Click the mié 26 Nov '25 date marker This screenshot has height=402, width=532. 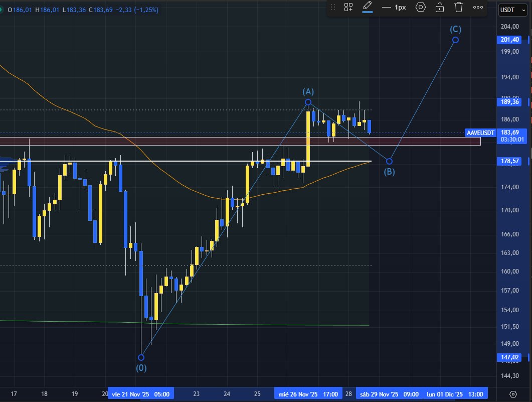point(309,394)
